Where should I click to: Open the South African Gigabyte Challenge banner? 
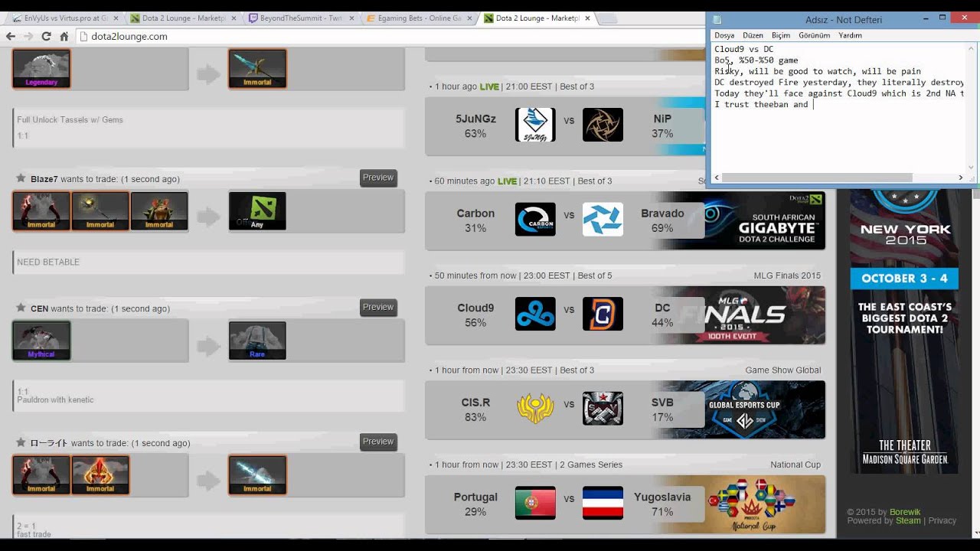[x=764, y=220]
